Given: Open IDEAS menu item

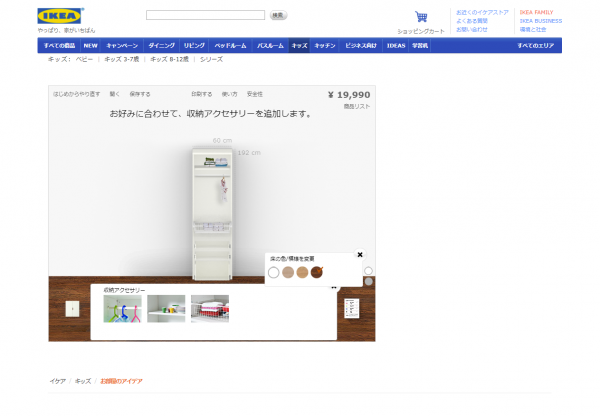Looking at the screenshot, I should [x=396, y=46].
